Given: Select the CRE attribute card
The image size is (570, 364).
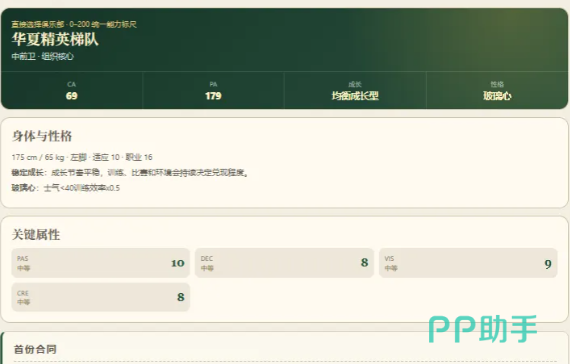Looking at the screenshot, I should 101,297.
